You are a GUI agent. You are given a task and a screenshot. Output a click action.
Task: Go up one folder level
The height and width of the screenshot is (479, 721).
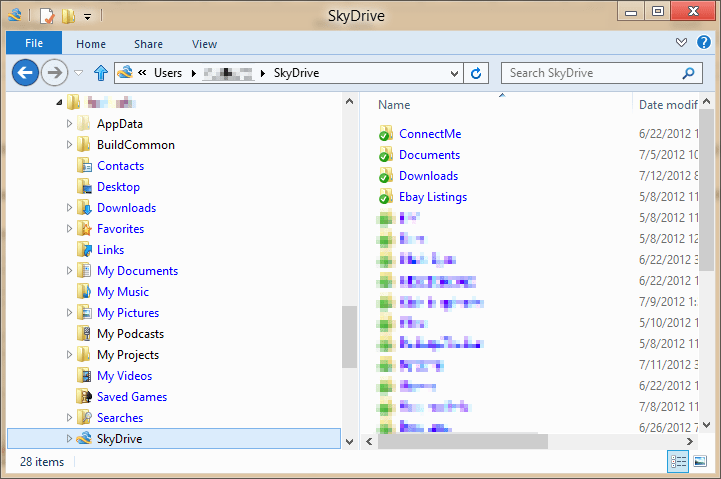click(x=101, y=73)
